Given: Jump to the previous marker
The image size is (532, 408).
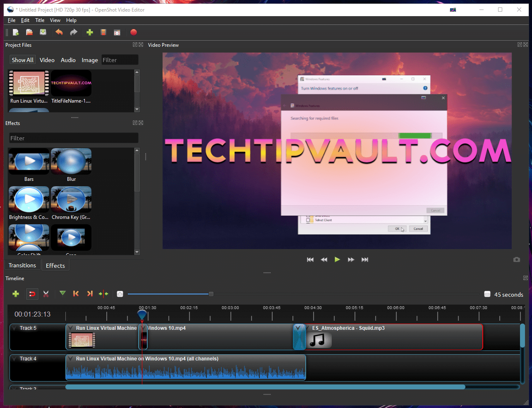Looking at the screenshot, I should point(76,294).
